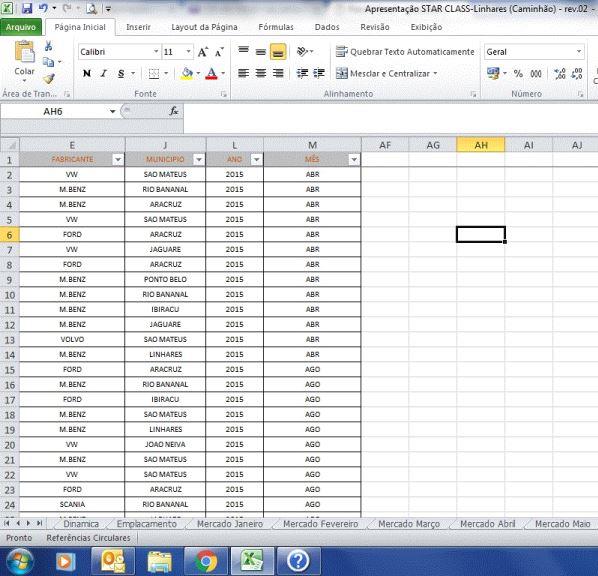Click the insert function fx button
Image resolution: width=598 pixels, height=576 pixels.
coord(174,111)
